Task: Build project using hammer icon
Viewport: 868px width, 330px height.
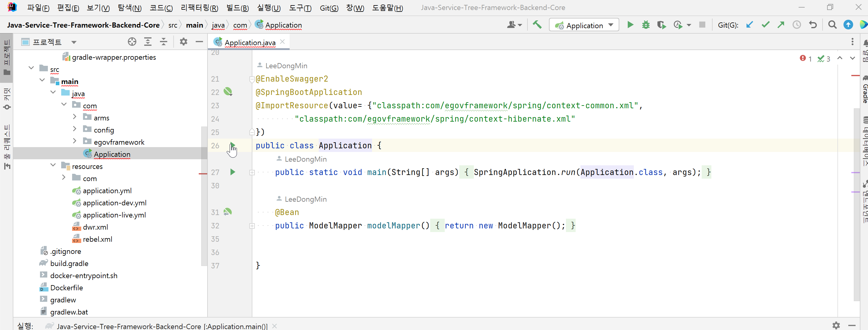Action: pos(537,25)
